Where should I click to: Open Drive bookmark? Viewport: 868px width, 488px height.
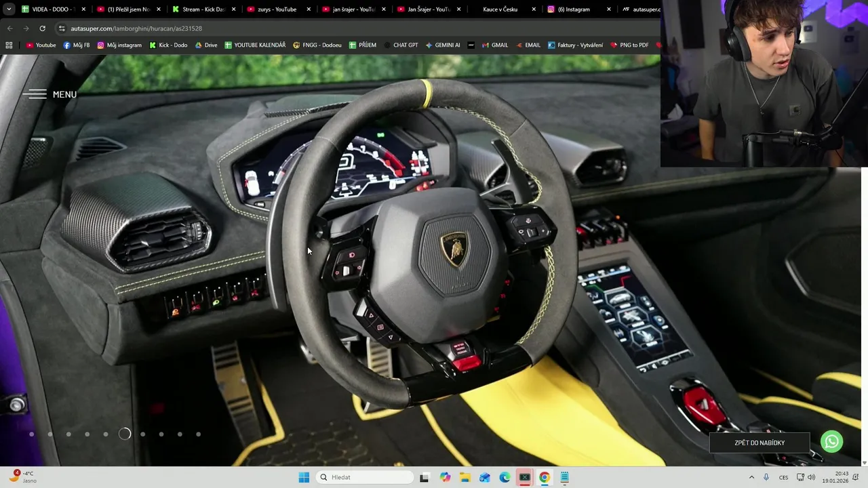206,45
